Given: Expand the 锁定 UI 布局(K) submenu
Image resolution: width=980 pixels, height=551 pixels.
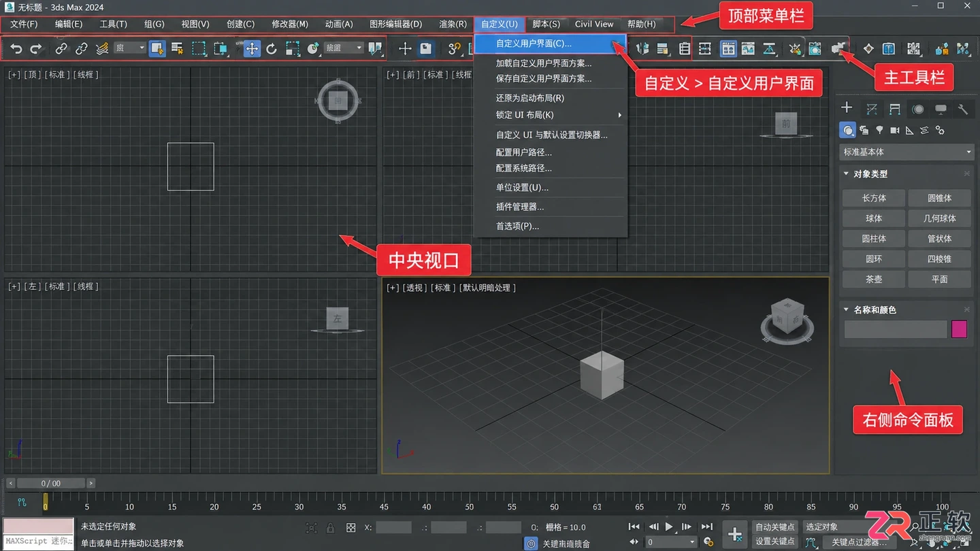Looking at the screenshot, I should coord(550,115).
